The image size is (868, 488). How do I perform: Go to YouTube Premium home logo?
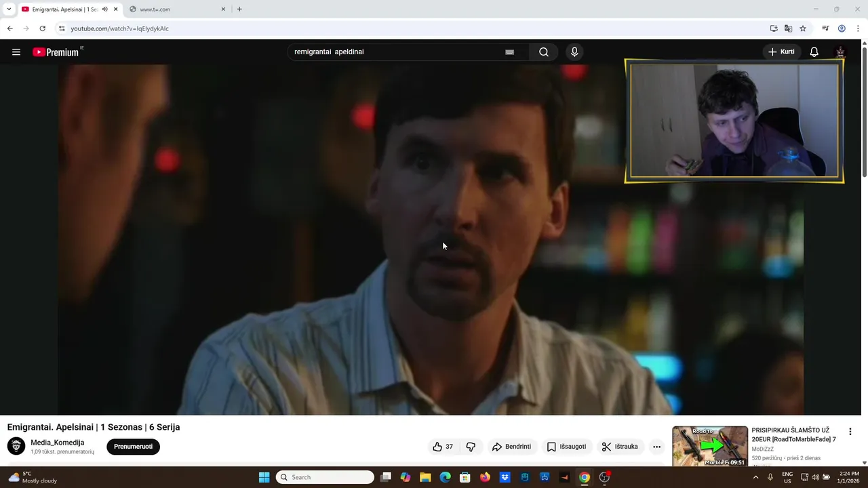click(57, 52)
